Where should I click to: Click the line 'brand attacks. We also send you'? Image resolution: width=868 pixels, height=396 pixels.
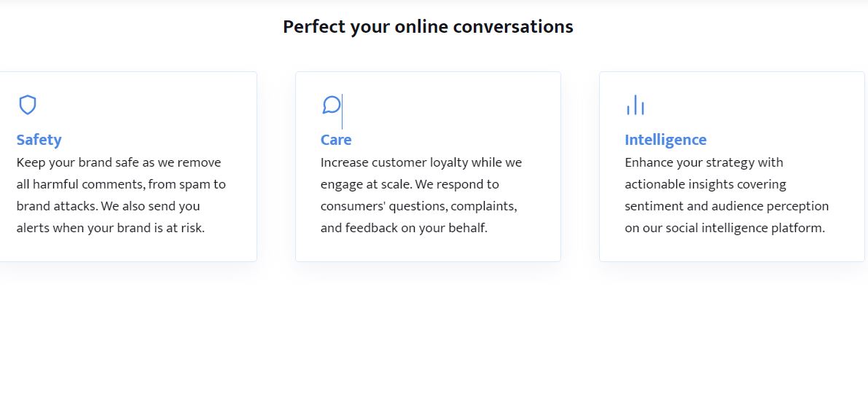point(108,206)
